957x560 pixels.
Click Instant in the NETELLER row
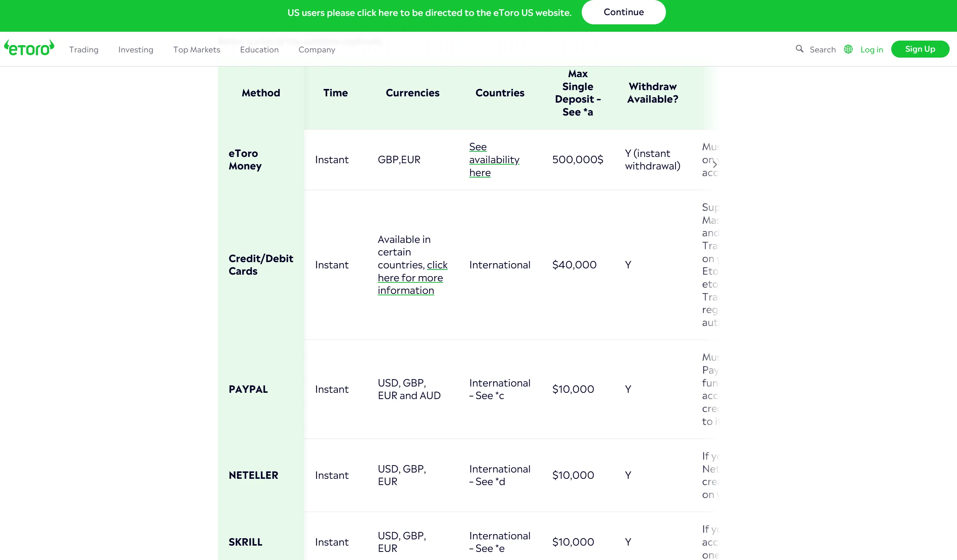click(332, 475)
